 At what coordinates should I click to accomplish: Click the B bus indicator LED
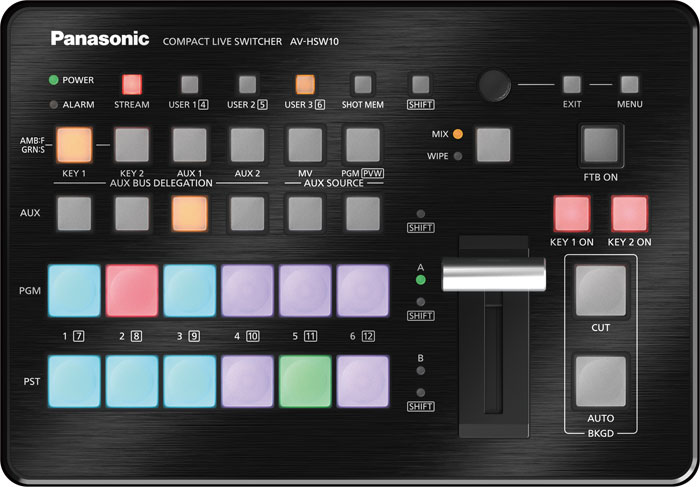(421, 370)
